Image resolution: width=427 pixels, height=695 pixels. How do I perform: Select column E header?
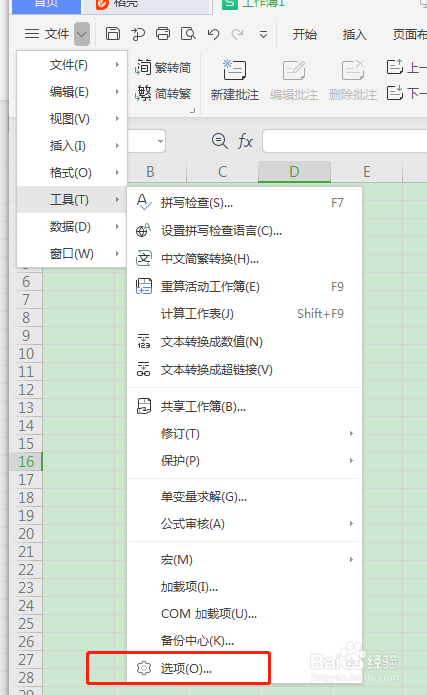367,172
